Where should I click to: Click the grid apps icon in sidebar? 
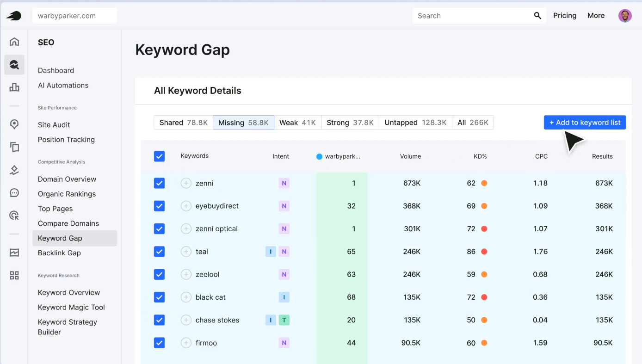(x=14, y=276)
